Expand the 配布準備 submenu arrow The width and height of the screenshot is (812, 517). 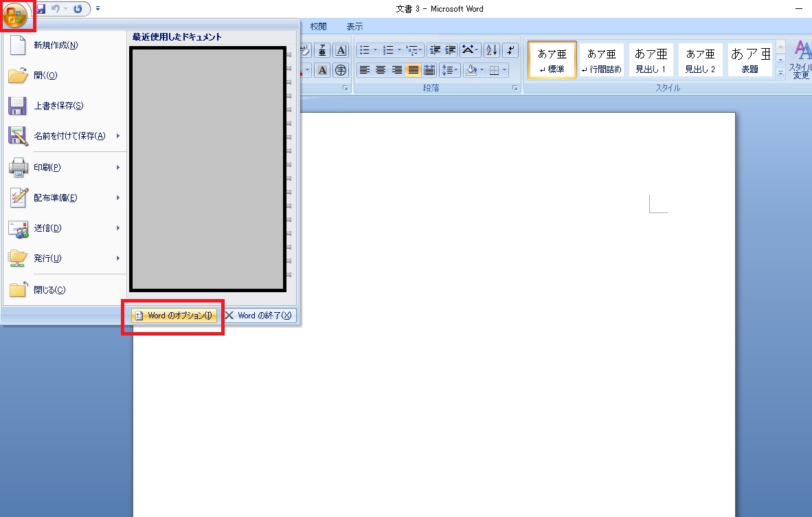[x=118, y=197]
